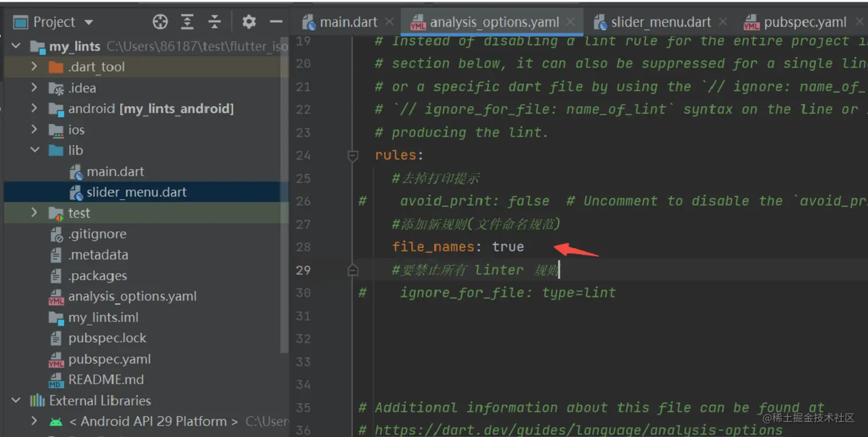Expand the test folder
The width and height of the screenshot is (868, 437).
point(34,212)
